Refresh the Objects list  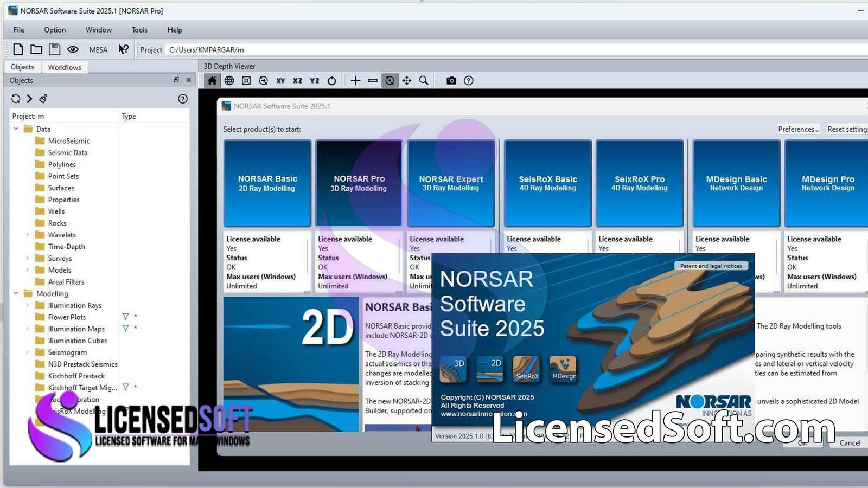(x=16, y=99)
